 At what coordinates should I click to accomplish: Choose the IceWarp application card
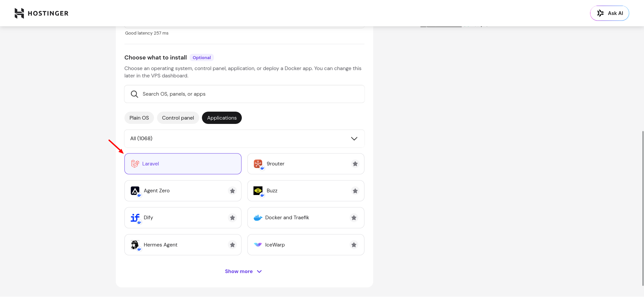click(x=306, y=245)
